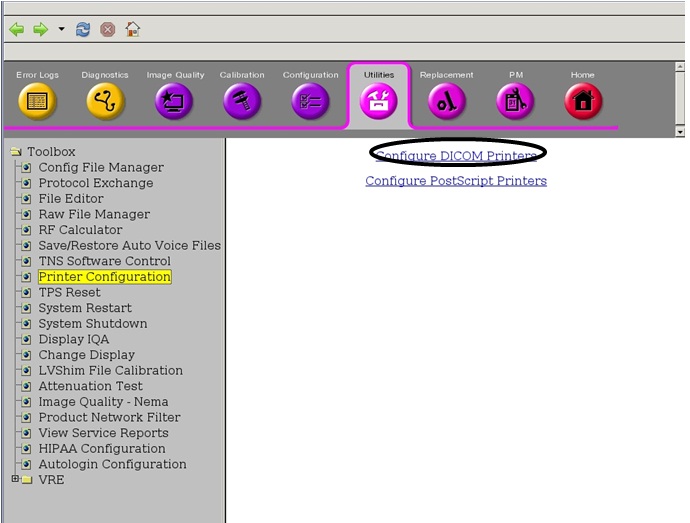Image resolution: width=690 pixels, height=523 pixels.
Task: Expand the VRE folder node
Action: tap(14, 480)
